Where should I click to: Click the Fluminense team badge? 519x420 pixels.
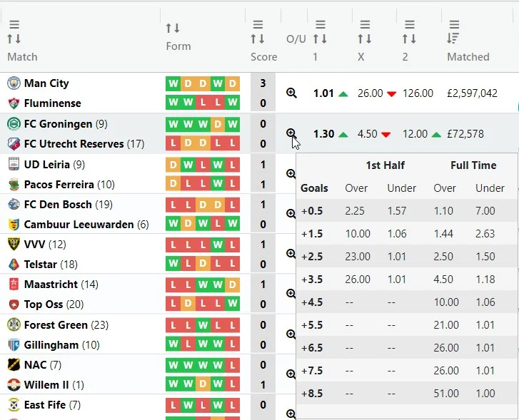click(x=14, y=103)
